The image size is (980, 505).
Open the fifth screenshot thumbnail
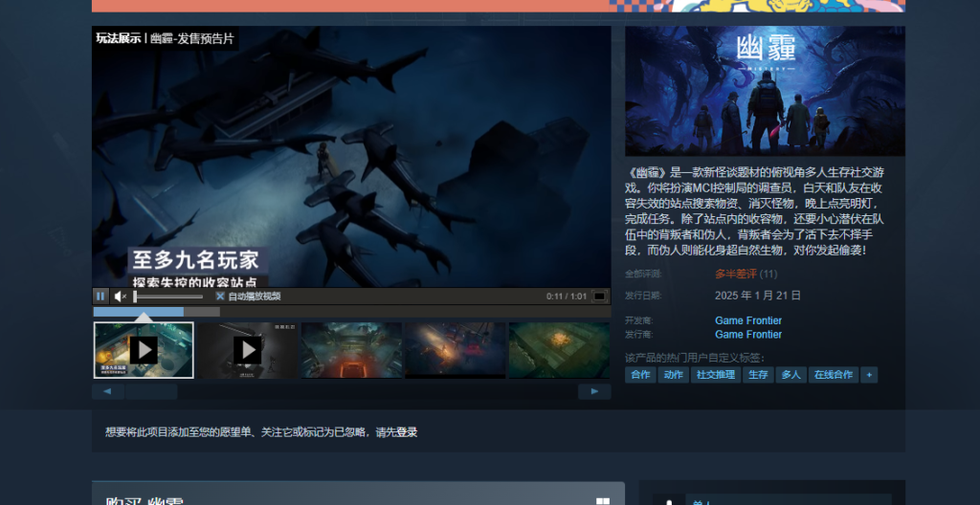point(559,350)
